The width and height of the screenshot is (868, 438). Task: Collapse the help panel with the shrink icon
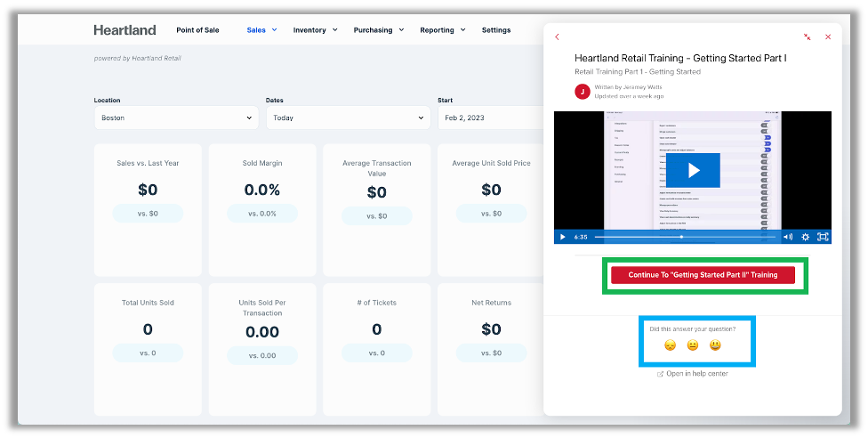tap(807, 37)
